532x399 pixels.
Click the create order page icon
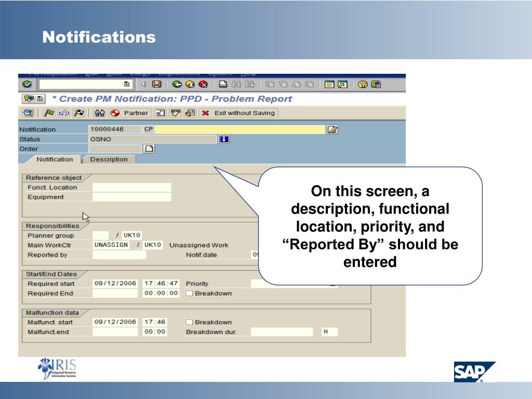[149, 149]
